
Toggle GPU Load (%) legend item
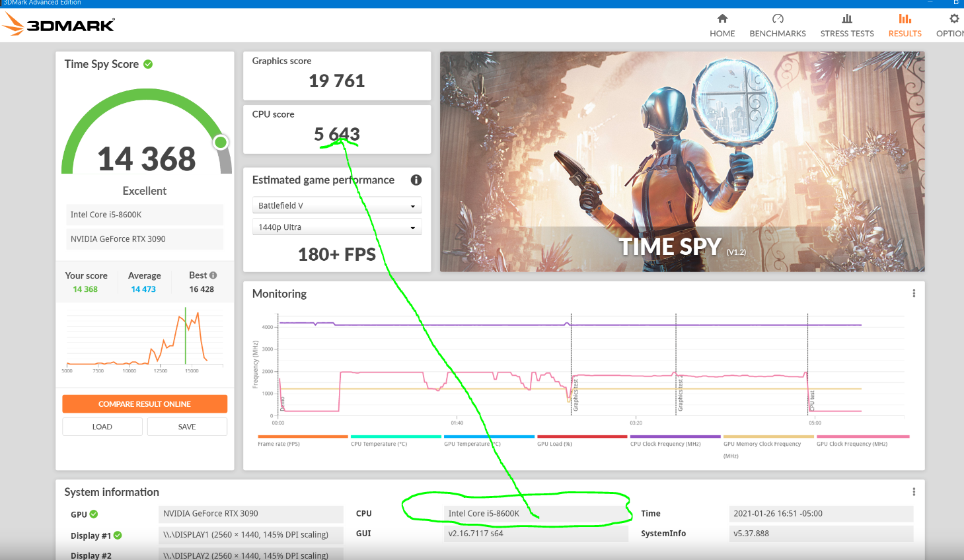click(582, 440)
